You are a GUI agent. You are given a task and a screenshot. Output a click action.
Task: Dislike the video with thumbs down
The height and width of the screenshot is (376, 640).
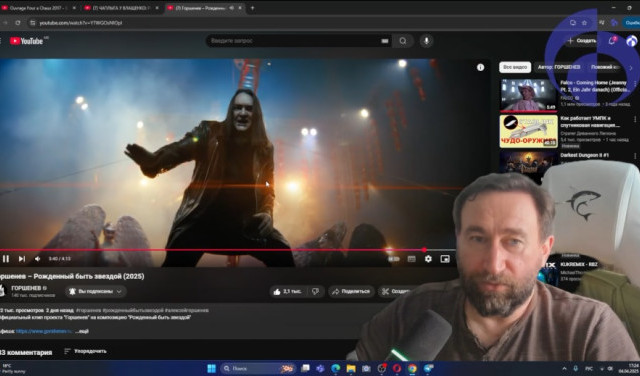coord(316,291)
